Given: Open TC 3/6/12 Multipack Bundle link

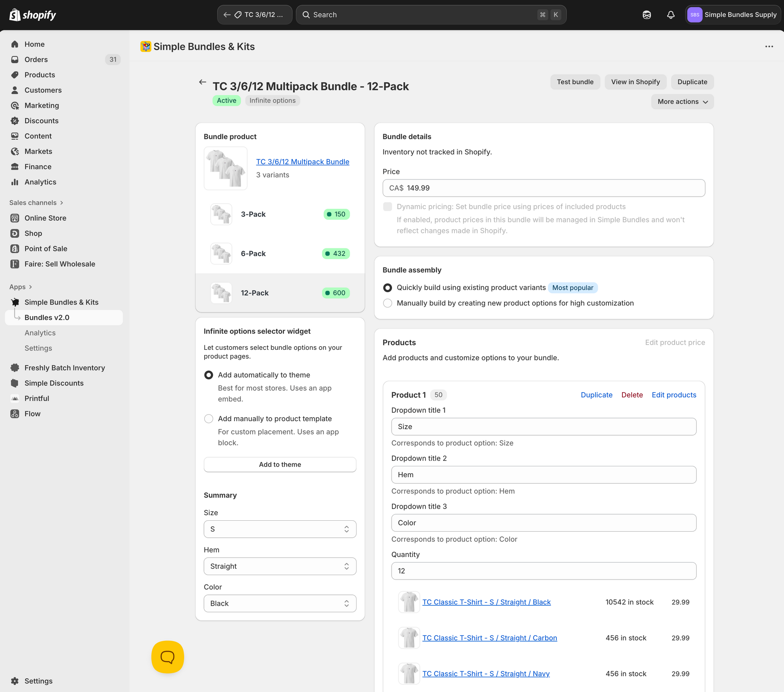Looking at the screenshot, I should pos(303,162).
